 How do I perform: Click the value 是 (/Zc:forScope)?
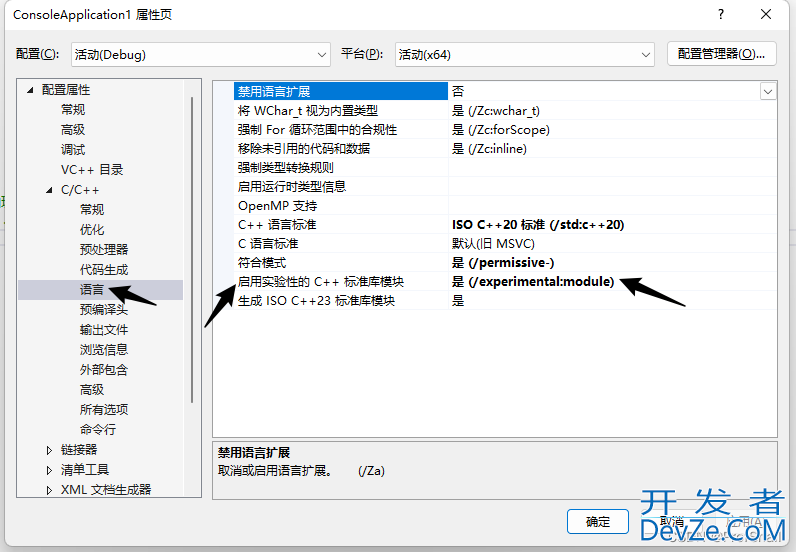coord(501,129)
